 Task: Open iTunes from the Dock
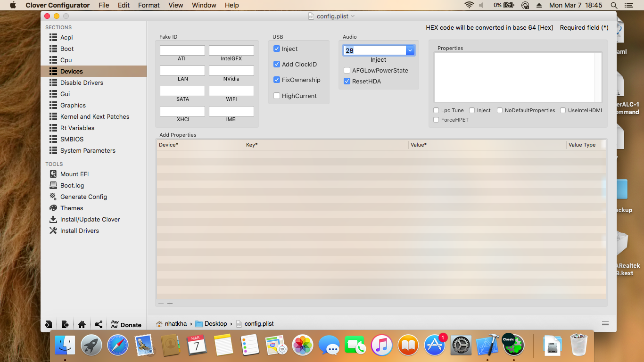[x=382, y=345]
